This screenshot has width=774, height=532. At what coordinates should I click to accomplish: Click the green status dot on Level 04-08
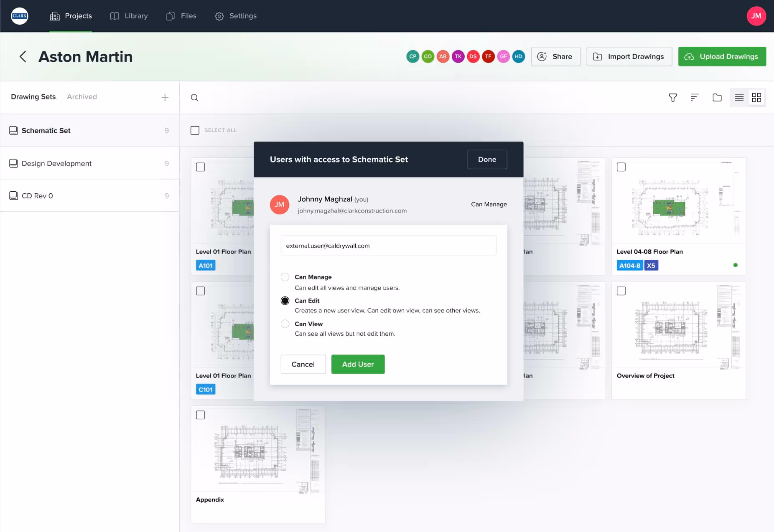click(x=735, y=265)
